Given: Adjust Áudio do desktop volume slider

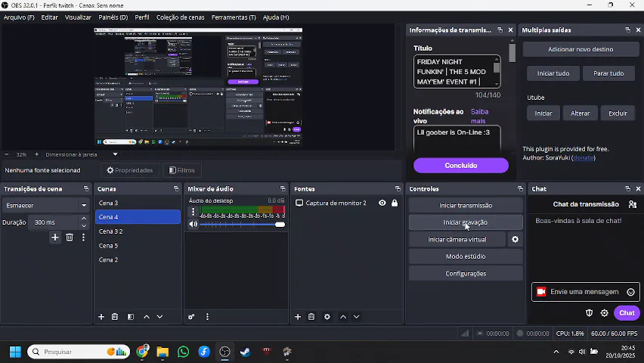Looking at the screenshot, I should [242, 225].
